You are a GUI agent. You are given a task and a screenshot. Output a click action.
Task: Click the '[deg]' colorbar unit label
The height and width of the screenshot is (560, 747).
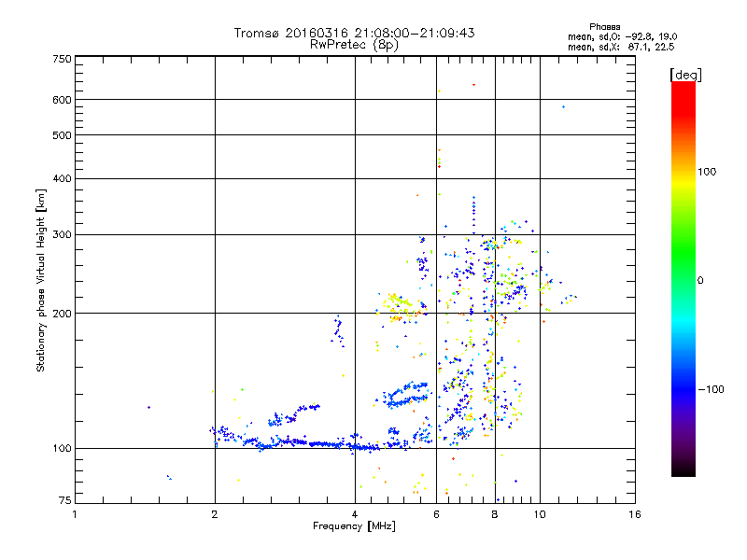685,75
